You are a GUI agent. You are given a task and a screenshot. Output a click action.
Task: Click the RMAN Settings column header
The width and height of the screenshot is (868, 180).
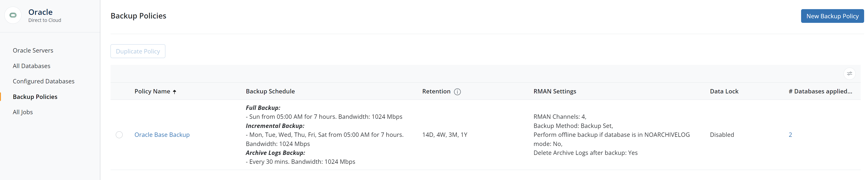coord(555,91)
